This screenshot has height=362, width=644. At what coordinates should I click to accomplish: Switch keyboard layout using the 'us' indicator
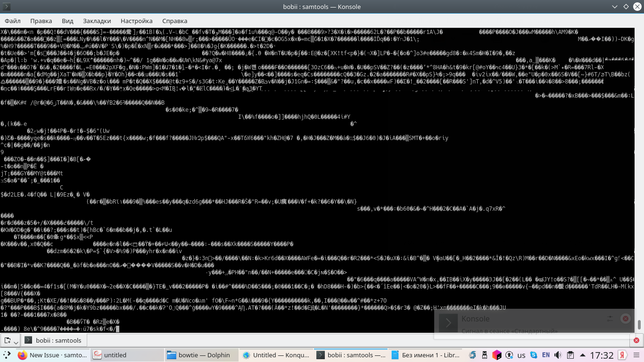tap(521, 355)
